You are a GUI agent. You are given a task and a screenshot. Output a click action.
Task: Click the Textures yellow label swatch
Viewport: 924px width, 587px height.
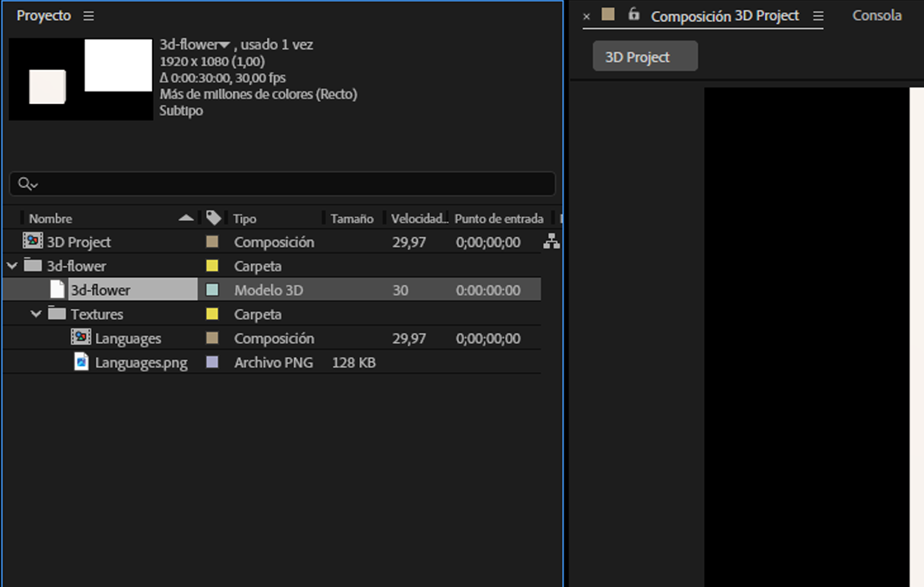click(x=212, y=314)
